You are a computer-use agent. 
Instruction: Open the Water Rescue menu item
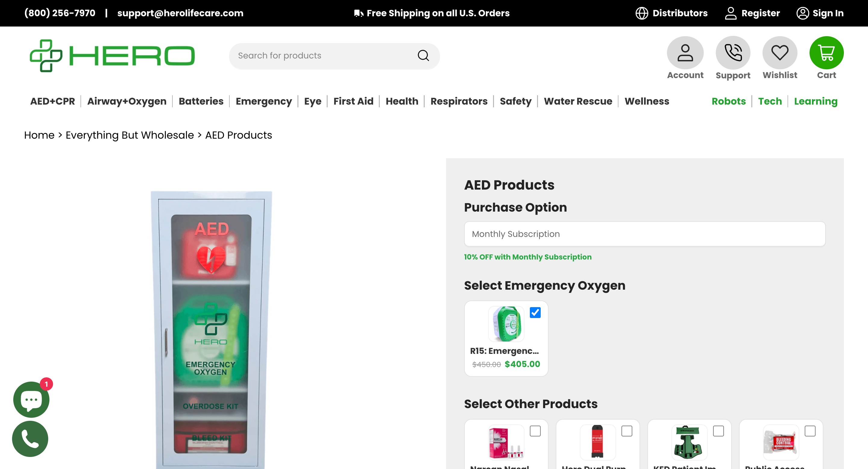click(578, 101)
